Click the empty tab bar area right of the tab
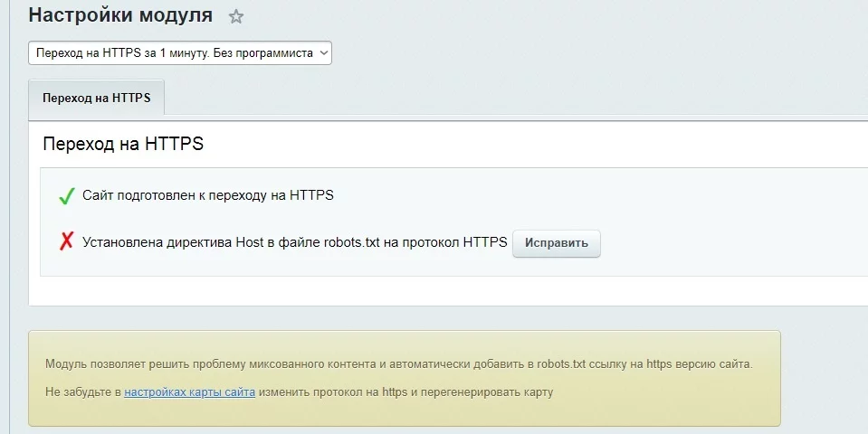 507,98
